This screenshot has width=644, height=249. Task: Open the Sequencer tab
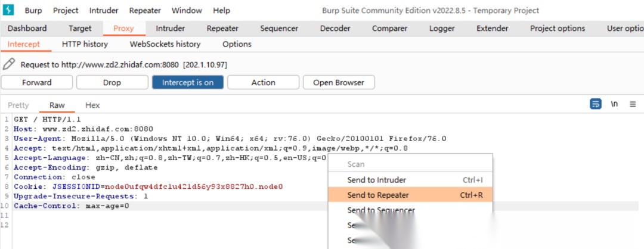(x=279, y=29)
